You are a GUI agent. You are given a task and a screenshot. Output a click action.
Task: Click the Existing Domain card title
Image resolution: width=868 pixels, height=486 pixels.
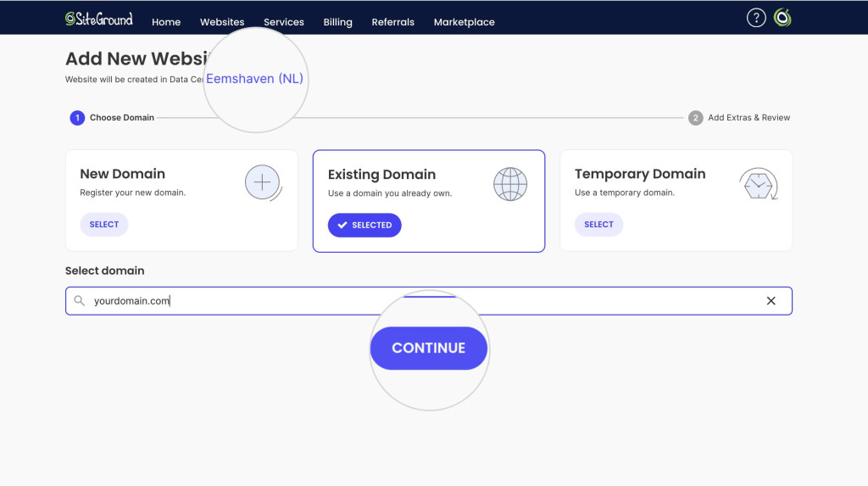click(381, 174)
